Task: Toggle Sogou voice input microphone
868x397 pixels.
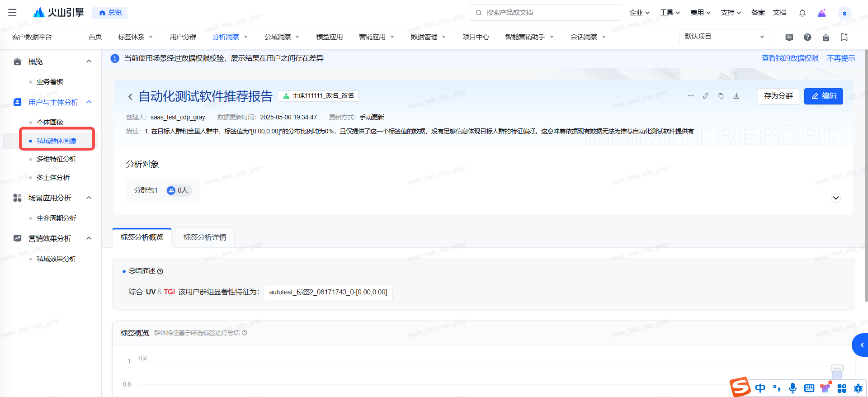Action: (793, 388)
